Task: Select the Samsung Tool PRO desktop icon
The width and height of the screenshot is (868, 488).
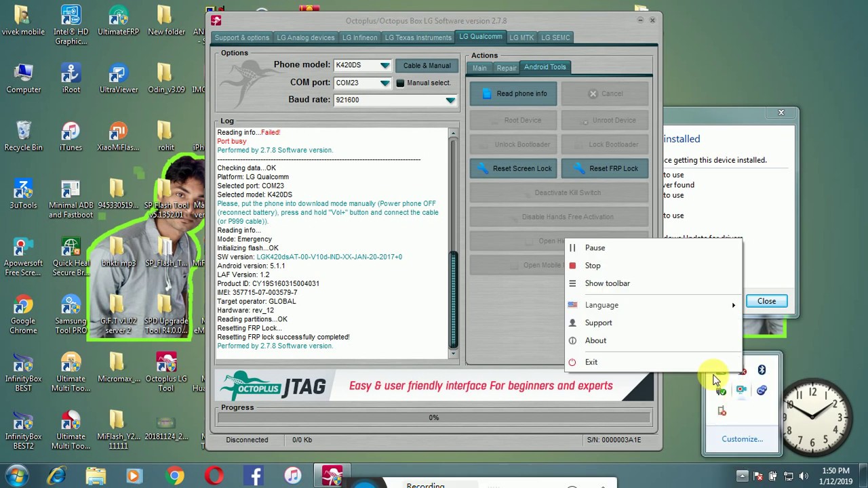Action: [71, 314]
